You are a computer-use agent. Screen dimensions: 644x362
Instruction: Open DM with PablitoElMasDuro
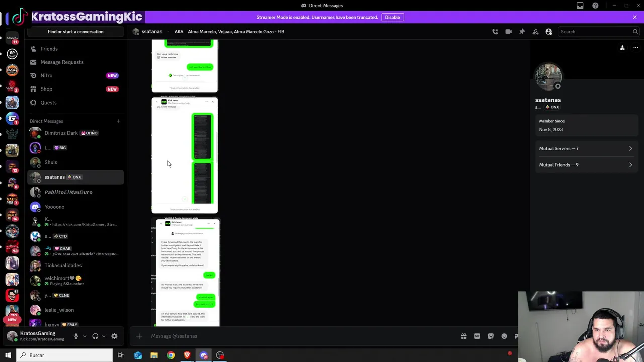click(x=75, y=192)
